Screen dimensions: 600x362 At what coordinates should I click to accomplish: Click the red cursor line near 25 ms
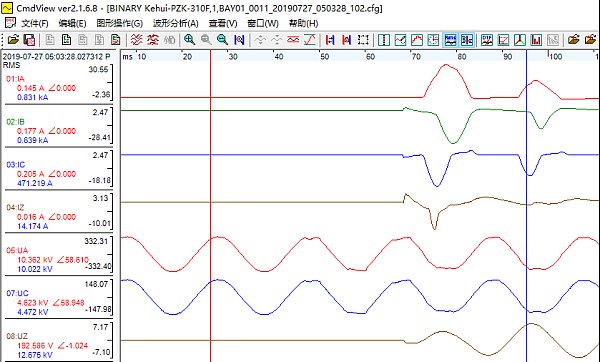pos(210,207)
